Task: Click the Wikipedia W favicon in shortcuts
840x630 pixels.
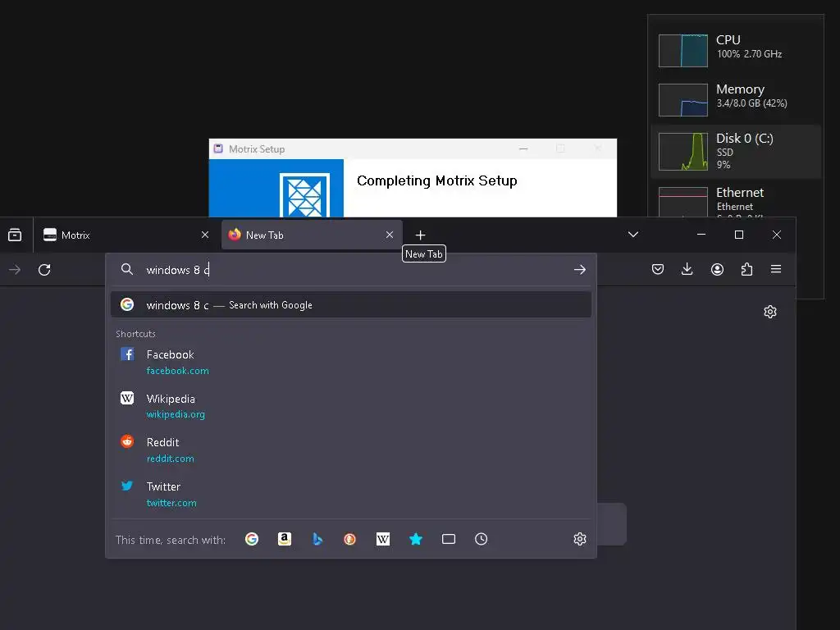Action: 127,398
